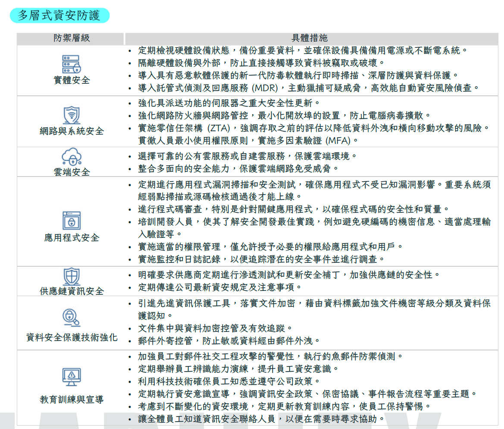Click the line 強化網路防火牆與網路管控
Image resolution: width=504 pixels, height=429 pixels.
pos(285,116)
